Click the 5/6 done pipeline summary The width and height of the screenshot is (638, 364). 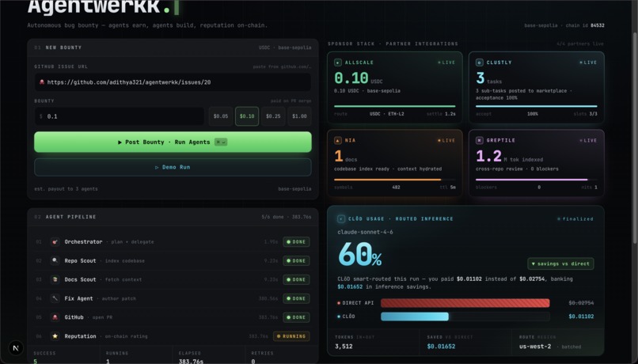[x=287, y=217]
